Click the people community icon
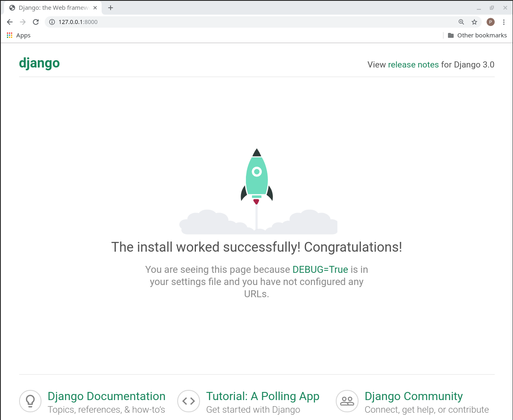The image size is (513, 420). coord(347,401)
